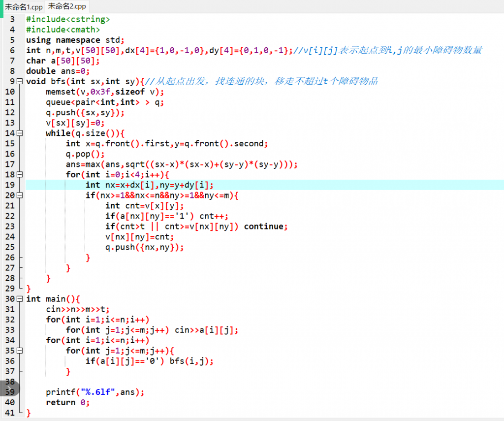This screenshot has height=421, width=504.
Task: Click line number 19 in the gutter
Action: pos(9,185)
